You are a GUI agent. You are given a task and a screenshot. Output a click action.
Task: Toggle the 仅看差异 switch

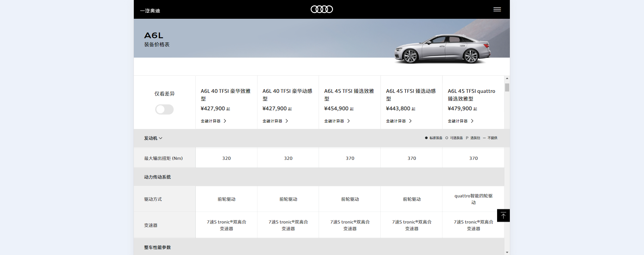point(164,109)
